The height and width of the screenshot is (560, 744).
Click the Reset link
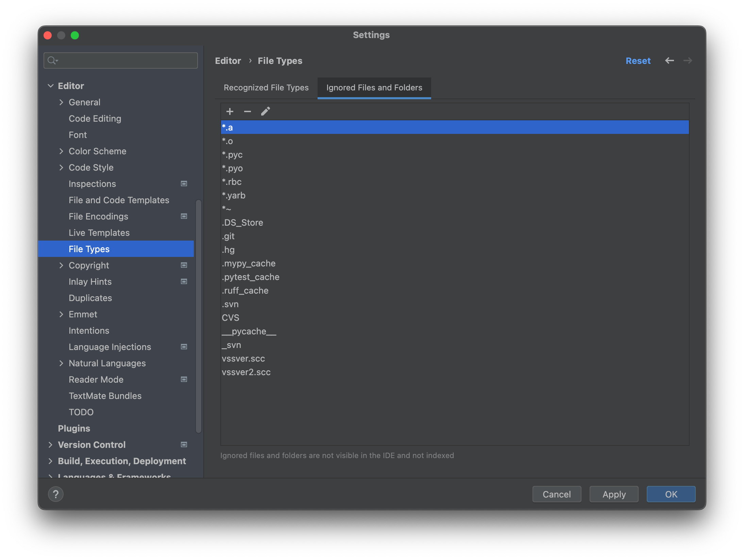[638, 60]
